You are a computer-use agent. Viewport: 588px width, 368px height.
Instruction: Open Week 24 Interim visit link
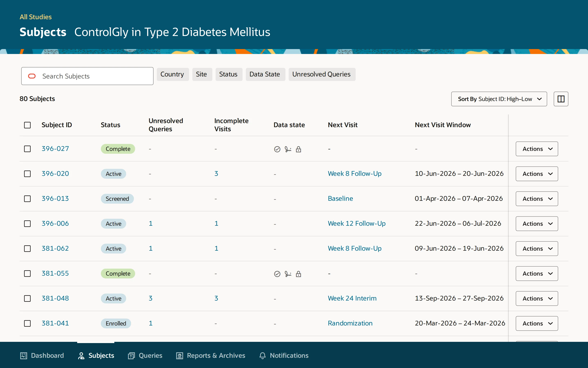(x=352, y=298)
